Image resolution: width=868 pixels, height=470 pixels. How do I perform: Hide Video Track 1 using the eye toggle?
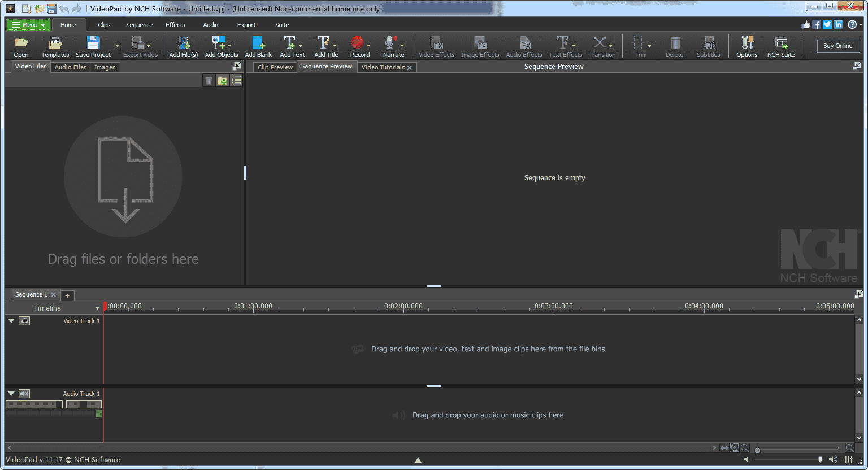tap(24, 320)
